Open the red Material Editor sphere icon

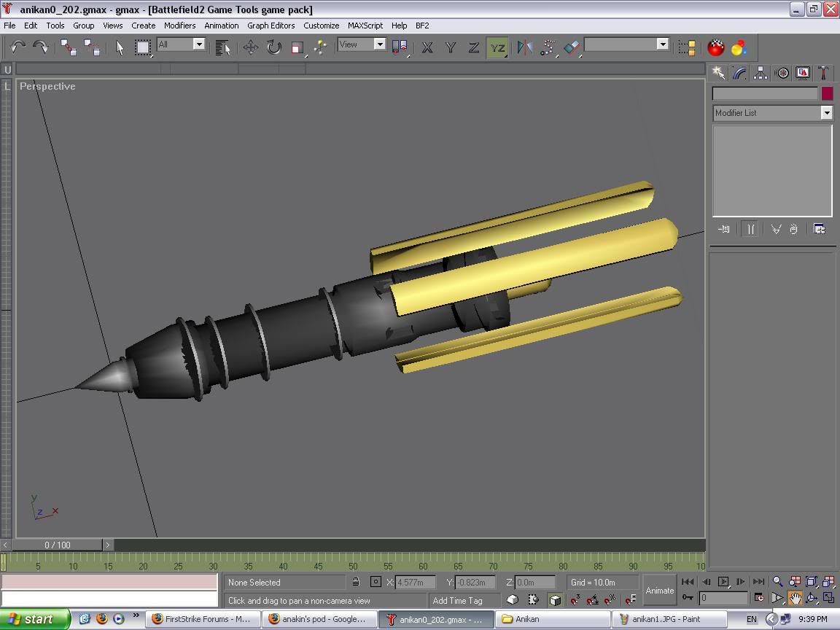pos(716,47)
